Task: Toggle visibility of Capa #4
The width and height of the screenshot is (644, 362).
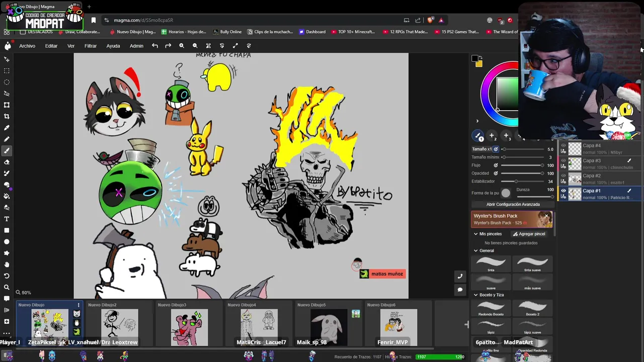Action: coord(563,146)
